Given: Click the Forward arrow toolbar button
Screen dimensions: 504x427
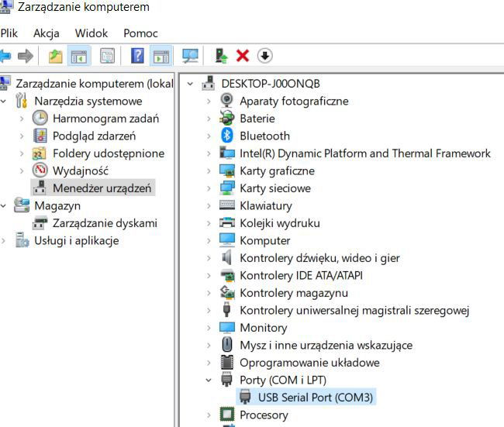Looking at the screenshot, I should [26, 56].
